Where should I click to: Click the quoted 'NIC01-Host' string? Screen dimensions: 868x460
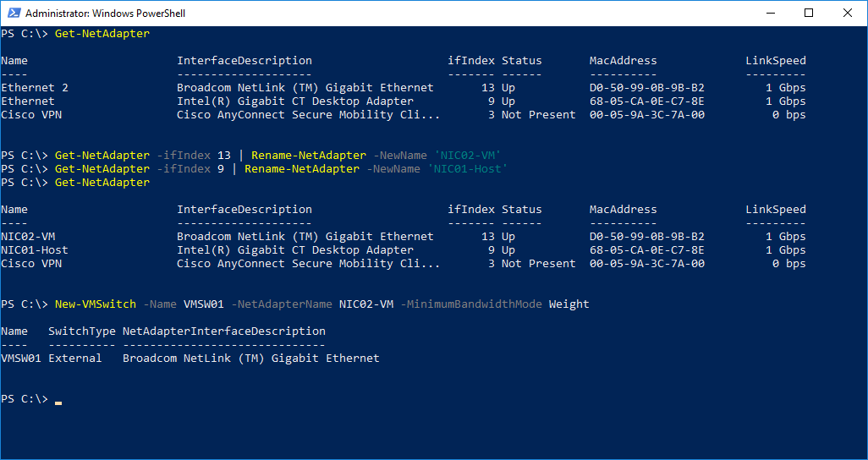468,169
